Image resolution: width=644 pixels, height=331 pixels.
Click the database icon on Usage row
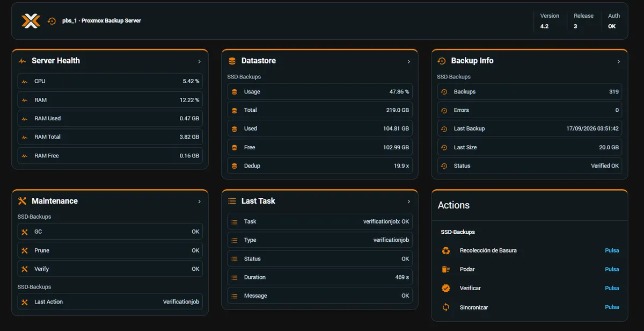point(234,92)
